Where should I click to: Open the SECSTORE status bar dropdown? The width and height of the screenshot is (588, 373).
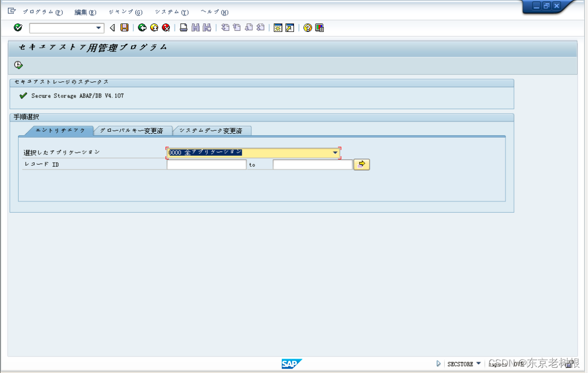pos(478,363)
